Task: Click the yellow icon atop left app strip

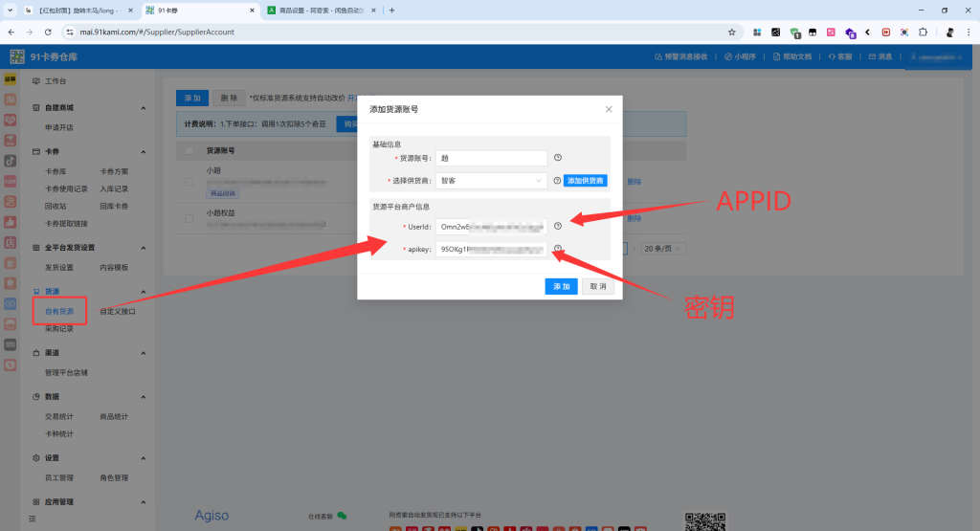Action: (x=10, y=79)
